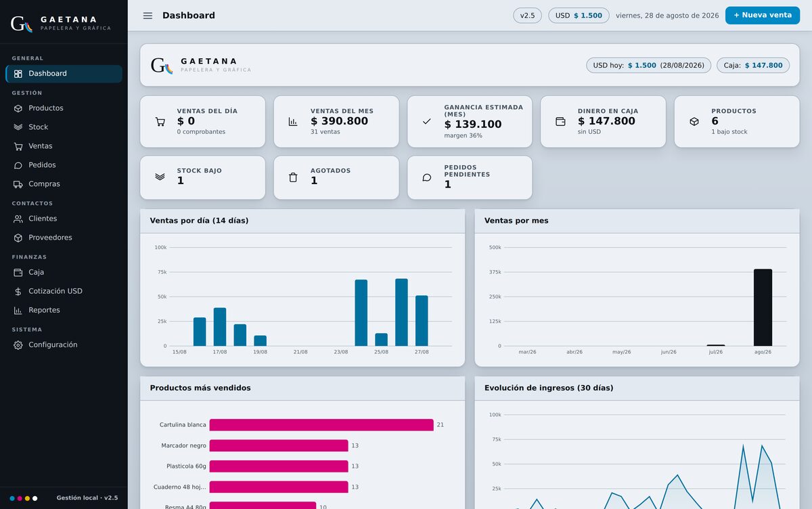Click the Plasticola 60g bar in the chart

coord(279,466)
